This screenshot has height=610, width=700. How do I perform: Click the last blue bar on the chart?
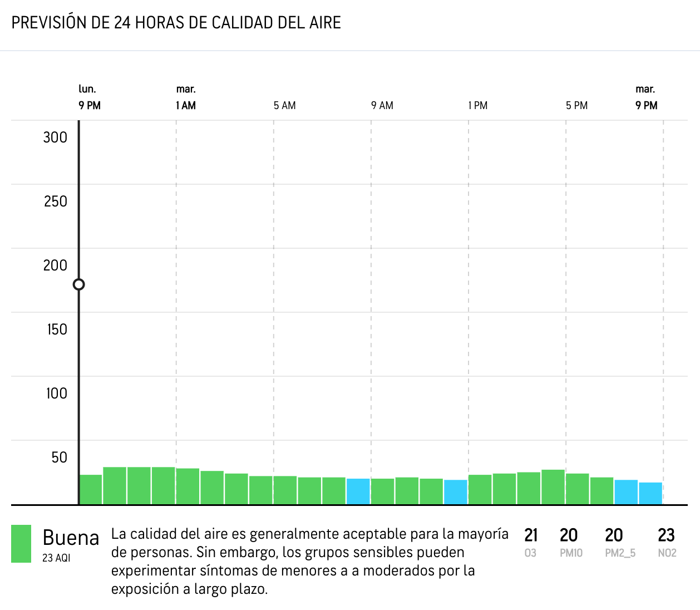[x=650, y=493]
